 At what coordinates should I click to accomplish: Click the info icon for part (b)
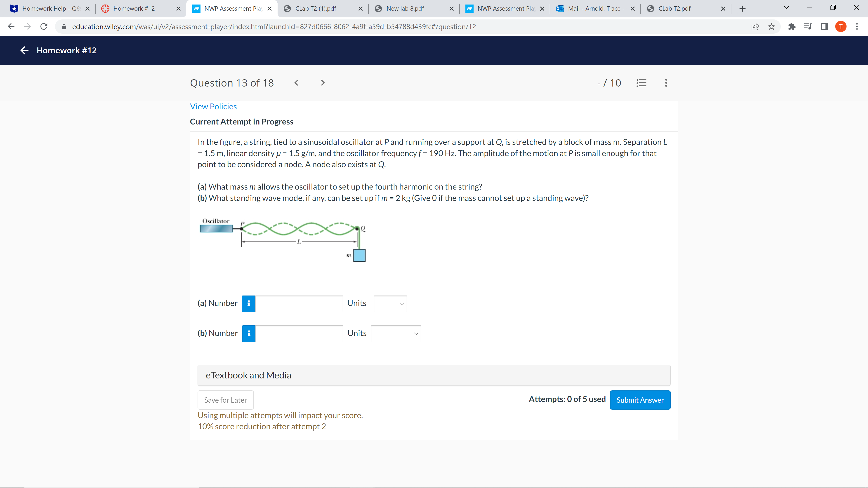249,334
